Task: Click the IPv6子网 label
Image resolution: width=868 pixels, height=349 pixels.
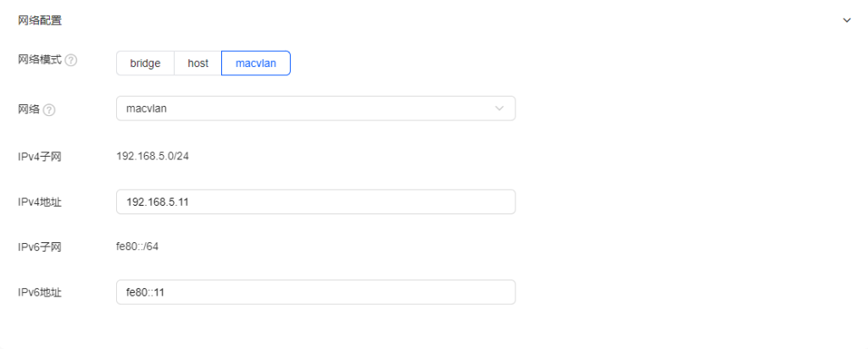Action: (x=40, y=247)
